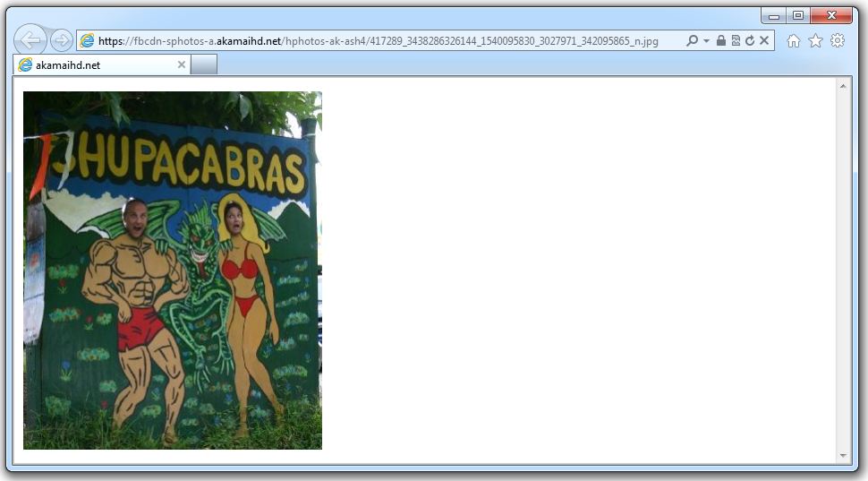Refresh the page with the reload icon
The width and height of the screenshot is (868, 481).
[x=749, y=40]
